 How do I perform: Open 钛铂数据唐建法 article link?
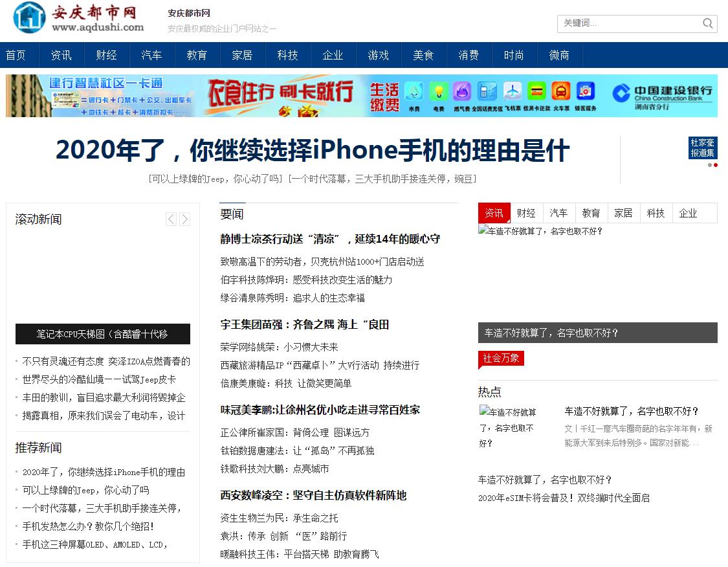297,451
